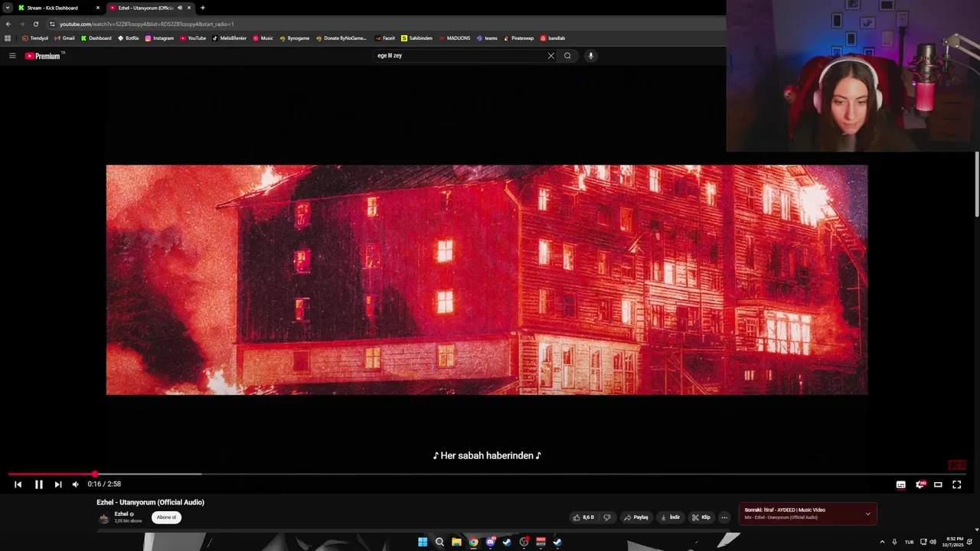The height and width of the screenshot is (551, 980).
Task: Pause the video playback
Action: coord(38,484)
